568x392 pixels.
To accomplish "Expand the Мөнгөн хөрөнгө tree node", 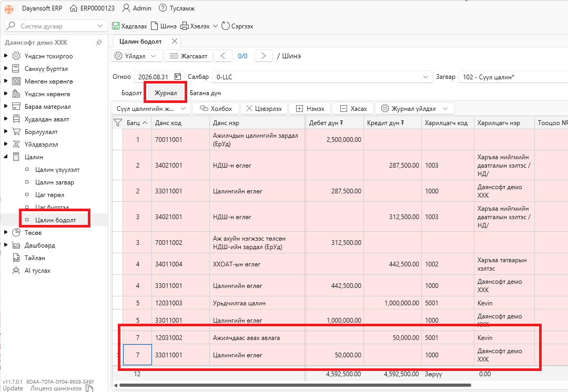I will 6,81.
